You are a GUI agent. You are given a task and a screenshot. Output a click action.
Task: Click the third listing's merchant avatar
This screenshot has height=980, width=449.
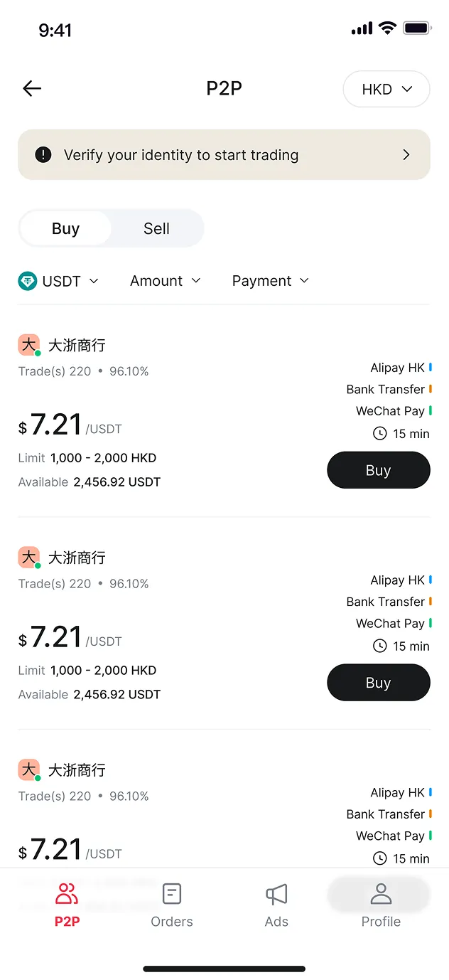[29, 769]
